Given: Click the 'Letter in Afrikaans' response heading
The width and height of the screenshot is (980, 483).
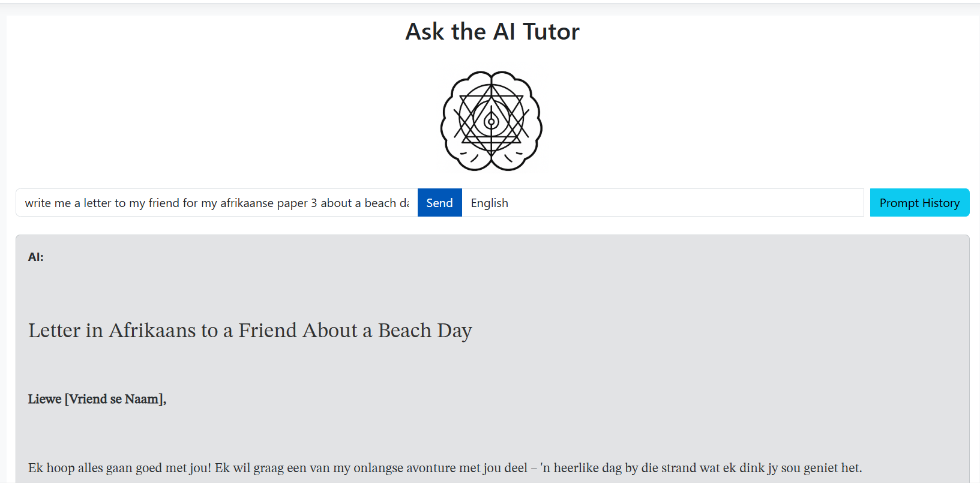Looking at the screenshot, I should click(x=250, y=331).
